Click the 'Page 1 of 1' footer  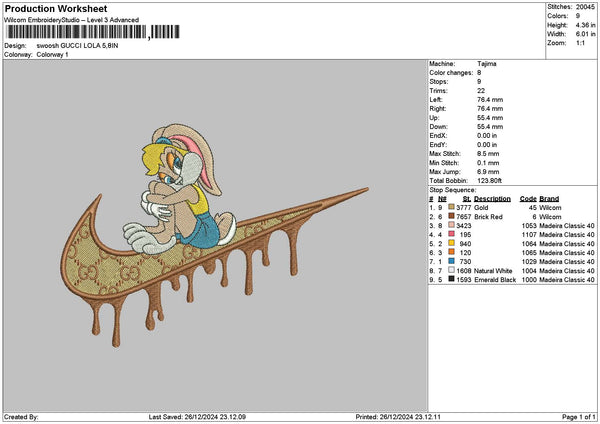coord(579,417)
